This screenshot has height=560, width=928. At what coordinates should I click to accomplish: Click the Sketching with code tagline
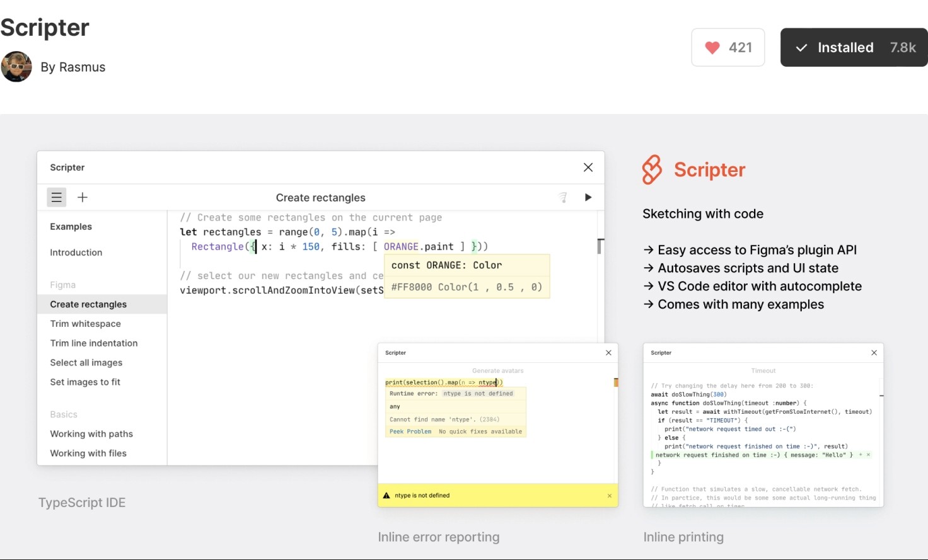click(x=703, y=214)
